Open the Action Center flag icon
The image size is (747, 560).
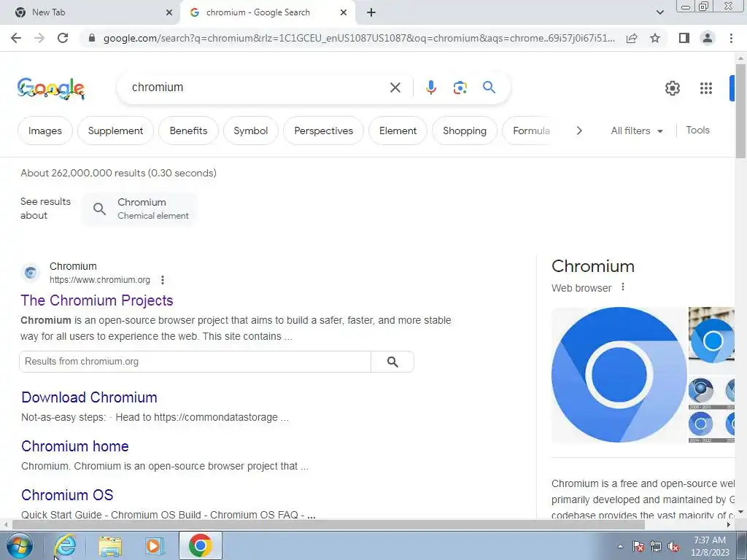(x=638, y=546)
